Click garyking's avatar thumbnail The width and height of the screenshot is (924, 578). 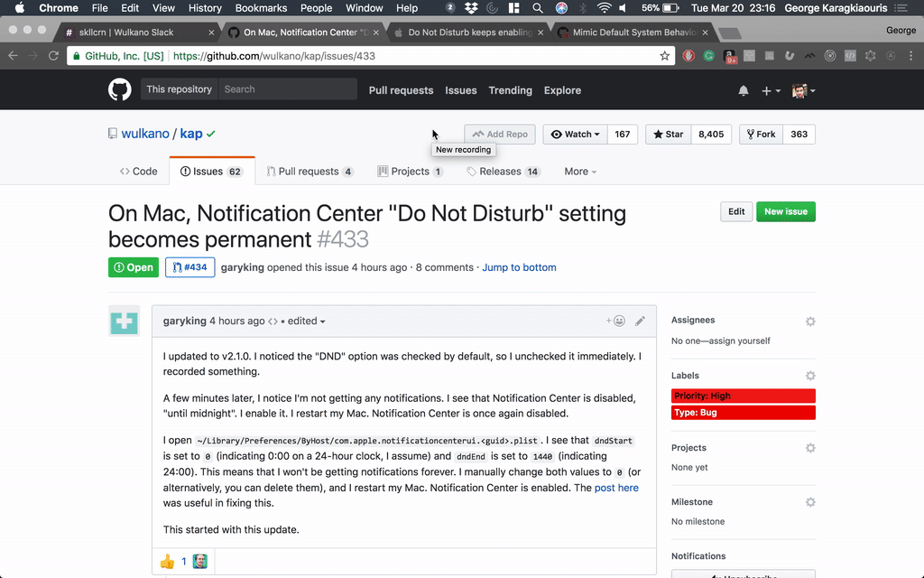click(x=124, y=321)
